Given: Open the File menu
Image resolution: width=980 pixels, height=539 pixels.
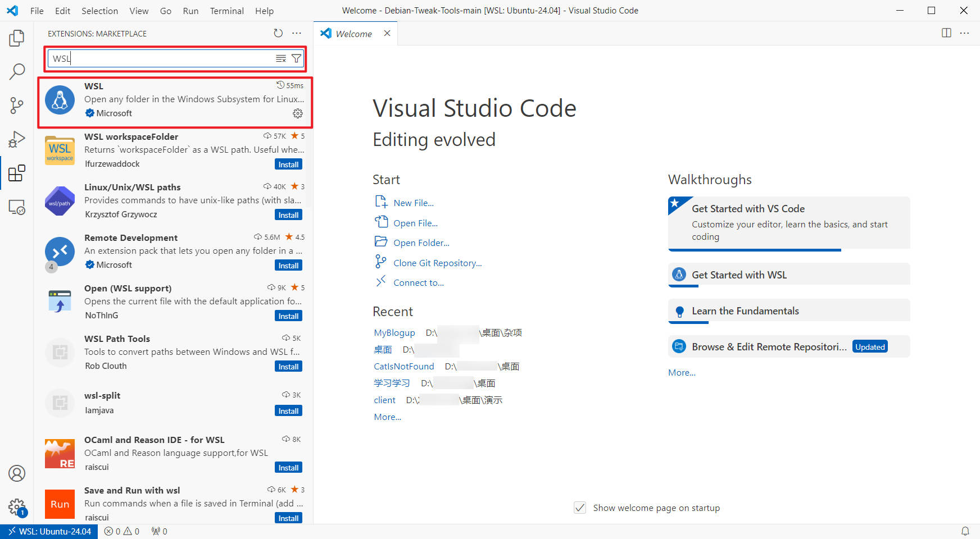Looking at the screenshot, I should pos(37,11).
